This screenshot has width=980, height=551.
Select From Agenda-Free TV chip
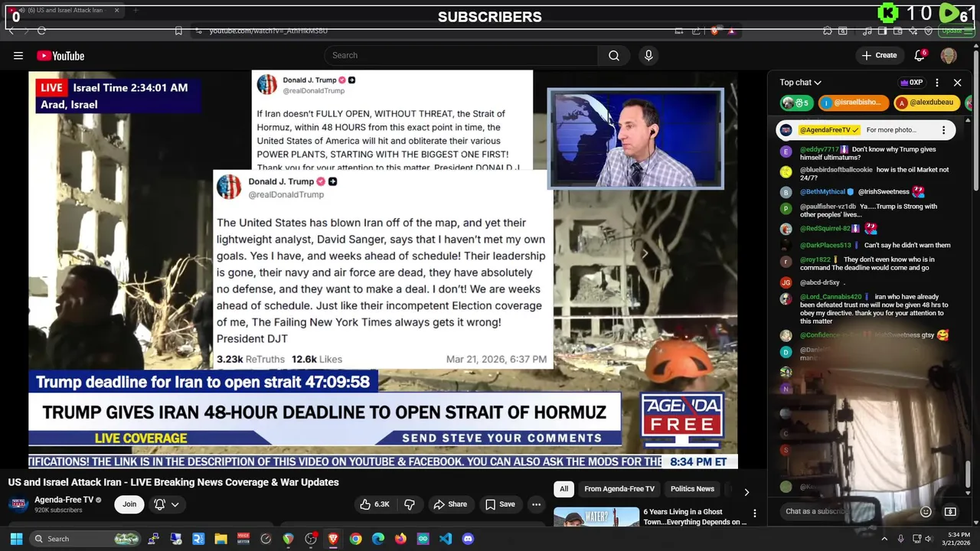pos(619,489)
